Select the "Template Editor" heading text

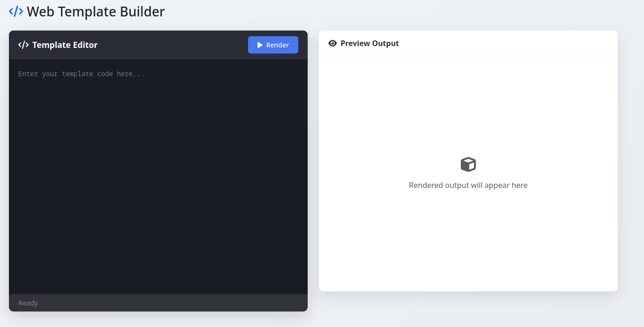(65, 45)
